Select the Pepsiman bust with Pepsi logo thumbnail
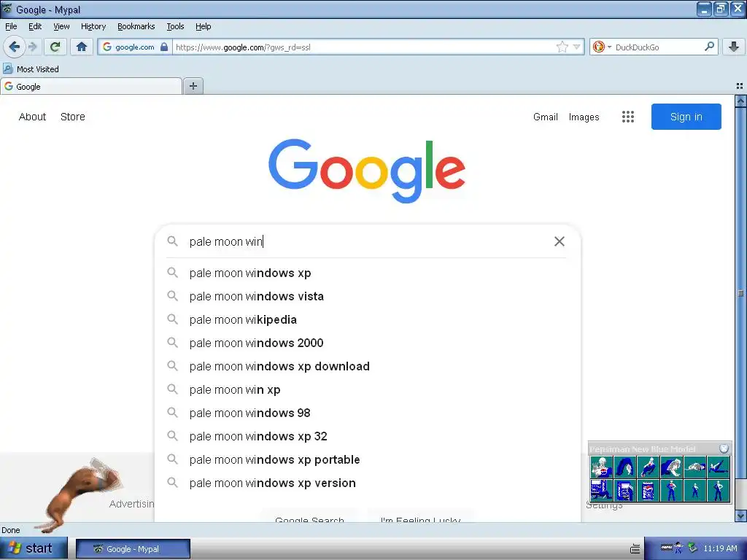Viewport: 747px width, 560px height. pyautogui.click(x=601, y=467)
